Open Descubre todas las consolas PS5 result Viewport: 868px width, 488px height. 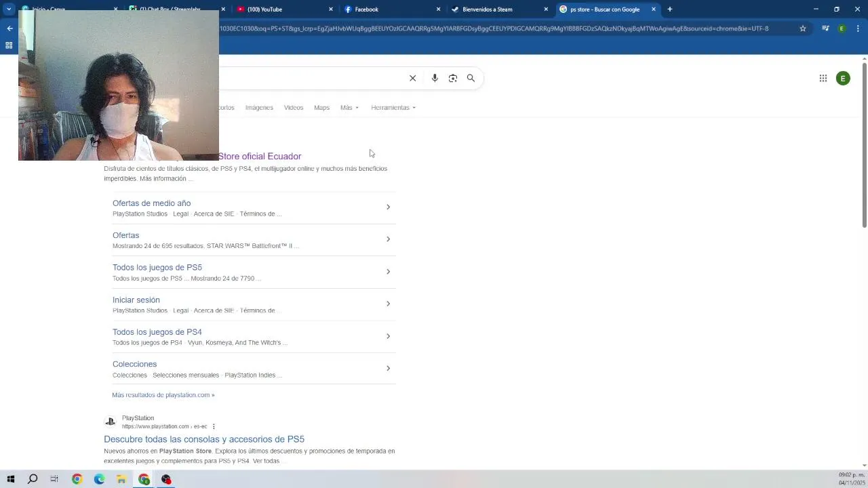coord(204,439)
